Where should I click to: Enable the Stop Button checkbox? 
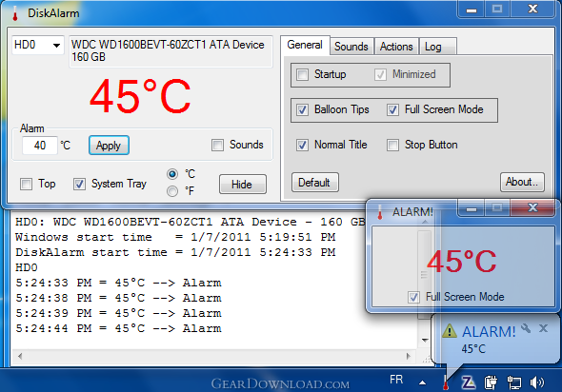pyautogui.click(x=392, y=146)
